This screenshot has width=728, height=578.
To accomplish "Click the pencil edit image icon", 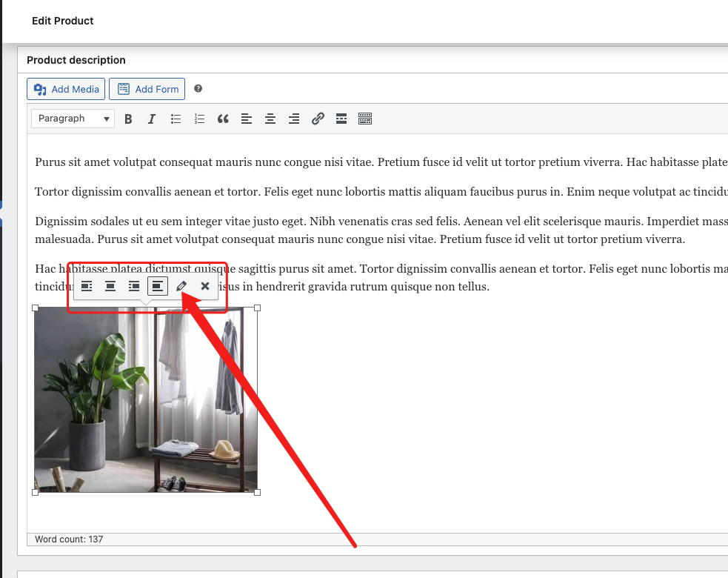I will click(x=181, y=286).
